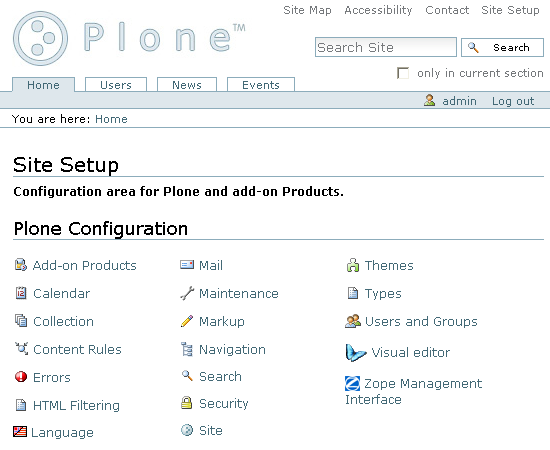Click the Calendar icon

click(x=21, y=293)
